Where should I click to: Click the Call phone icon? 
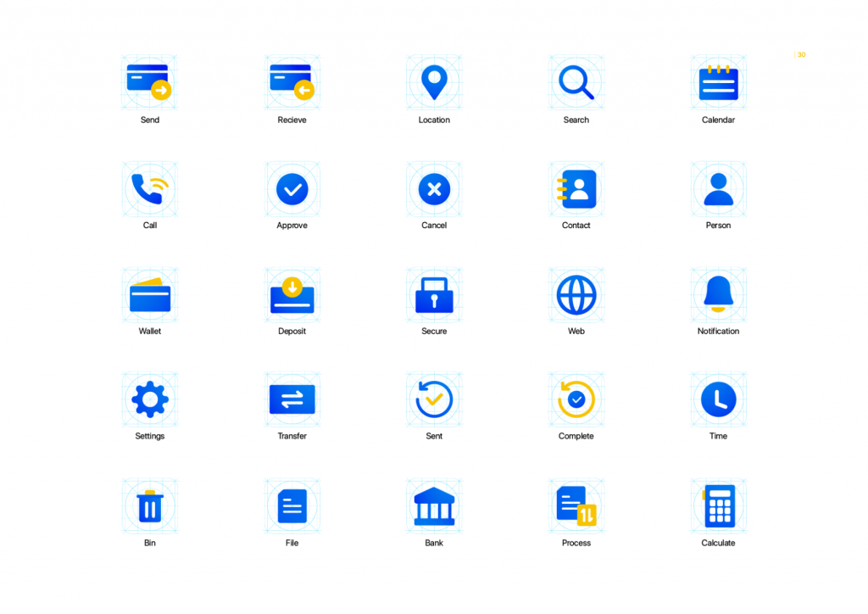point(149,188)
